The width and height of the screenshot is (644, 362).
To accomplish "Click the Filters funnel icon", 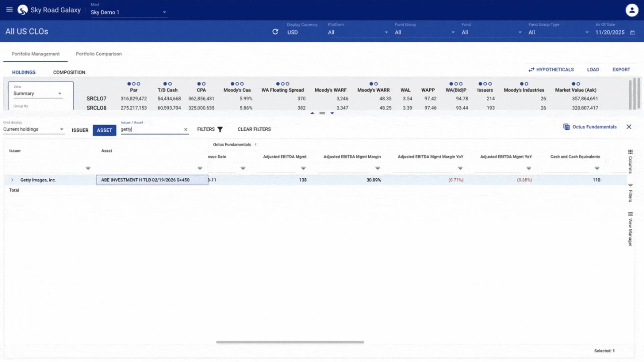I will [220, 129].
